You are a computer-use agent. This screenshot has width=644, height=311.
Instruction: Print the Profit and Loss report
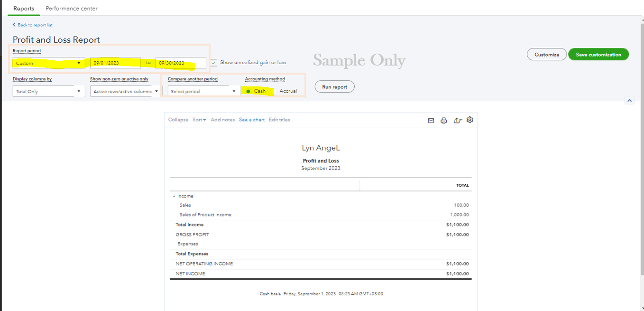tap(444, 121)
